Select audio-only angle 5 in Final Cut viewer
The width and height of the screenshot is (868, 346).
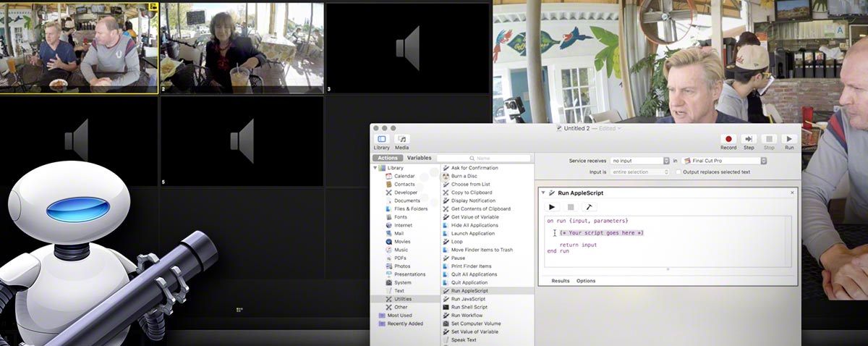pos(242,141)
